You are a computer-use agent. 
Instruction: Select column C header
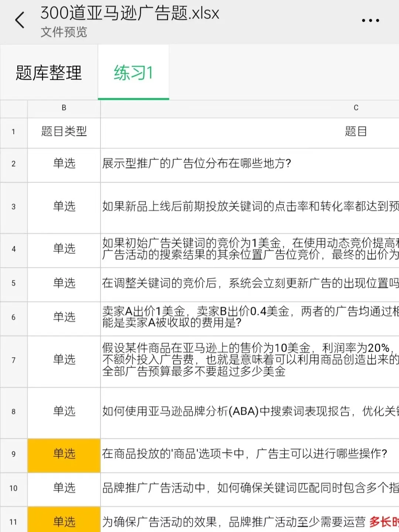(x=250, y=108)
